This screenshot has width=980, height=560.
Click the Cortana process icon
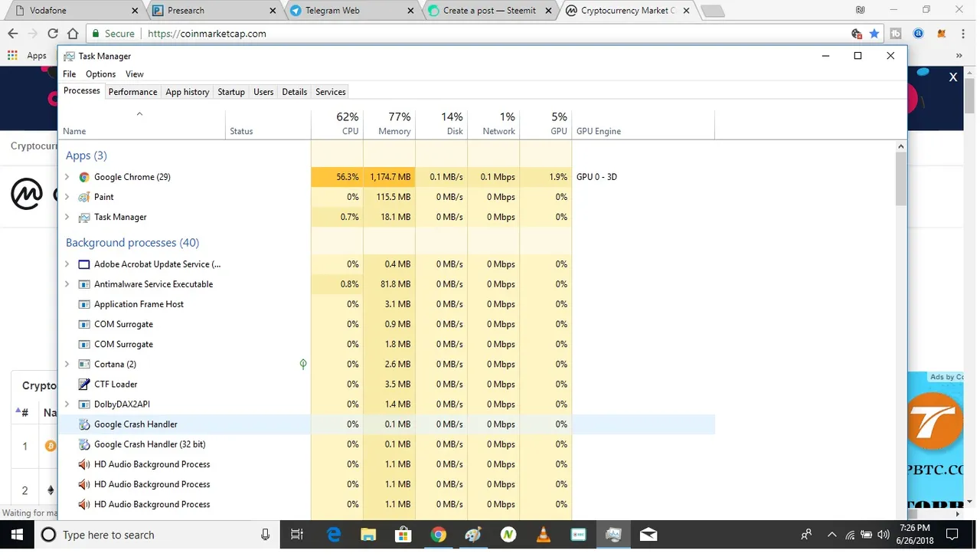coord(84,364)
